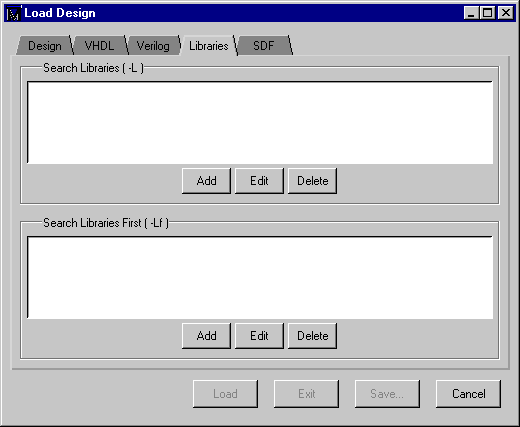Click the Save... button
This screenshot has width=520, height=427.
[387, 394]
